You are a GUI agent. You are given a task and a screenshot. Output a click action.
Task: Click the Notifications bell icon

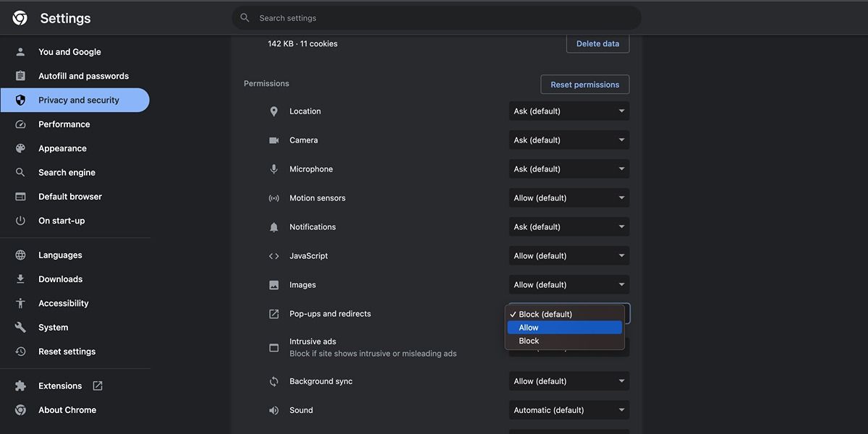(273, 226)
